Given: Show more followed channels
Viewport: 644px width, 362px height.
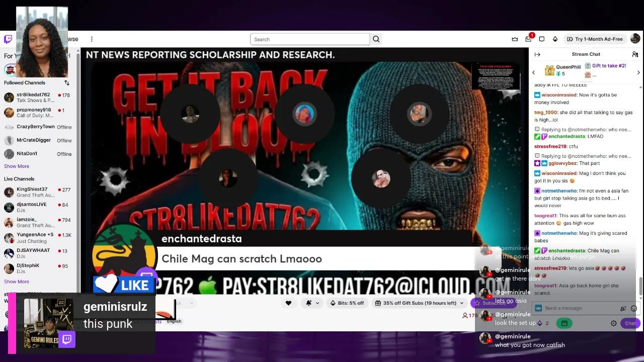Looking at the screenshot, I should coord(17,166).
